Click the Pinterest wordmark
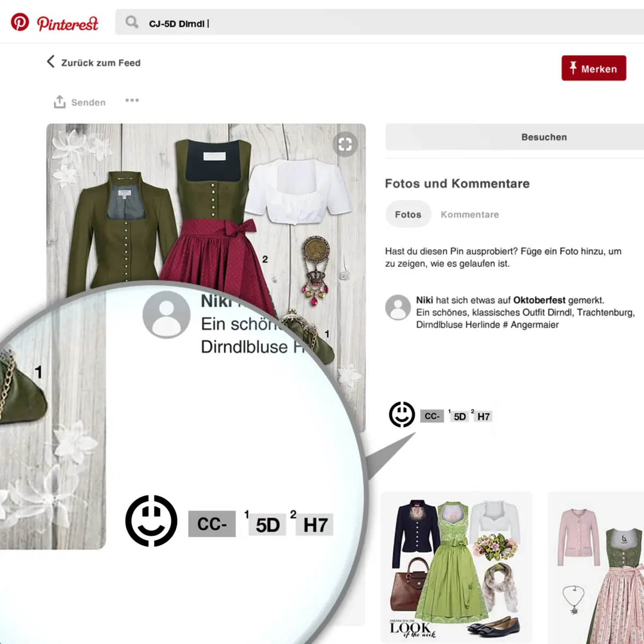This screenshot has width=644, height=644. [68, 24]
